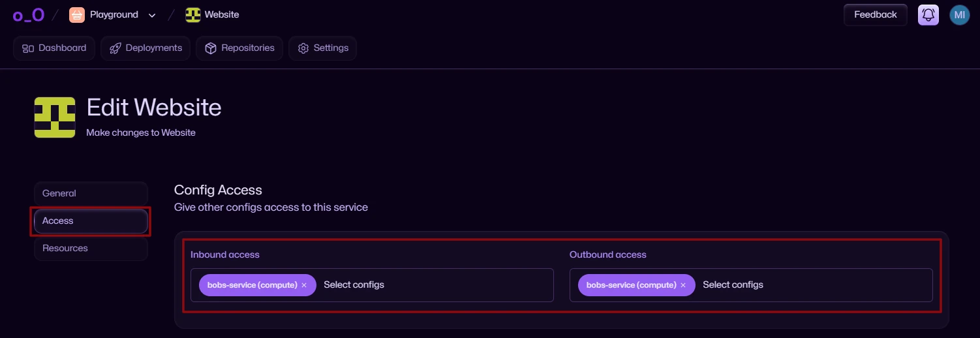Select the General sidebar section
The height and width of the screenshot is (338, 980).
[91, 194]
